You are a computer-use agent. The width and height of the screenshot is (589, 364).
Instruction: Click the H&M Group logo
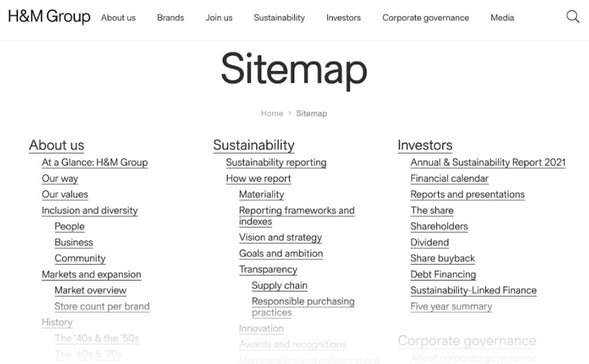pos(49,17)
